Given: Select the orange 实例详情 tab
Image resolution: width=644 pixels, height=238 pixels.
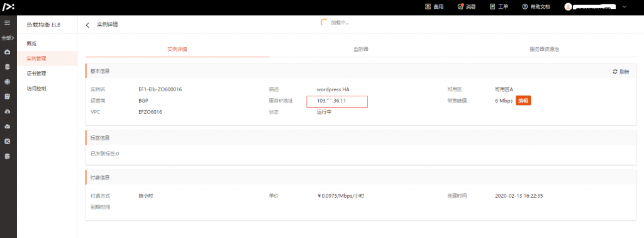Looking at the screenshot, I should tap(177, 49).
